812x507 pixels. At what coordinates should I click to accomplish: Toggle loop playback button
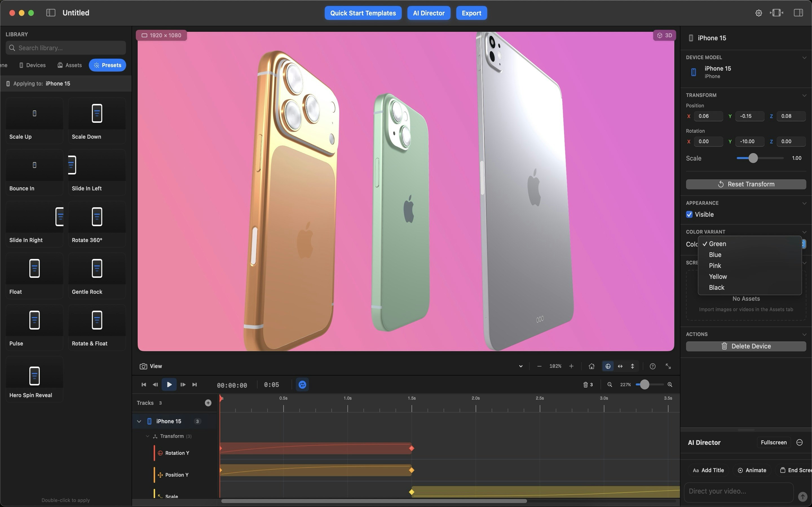click(x=302, y=384)
